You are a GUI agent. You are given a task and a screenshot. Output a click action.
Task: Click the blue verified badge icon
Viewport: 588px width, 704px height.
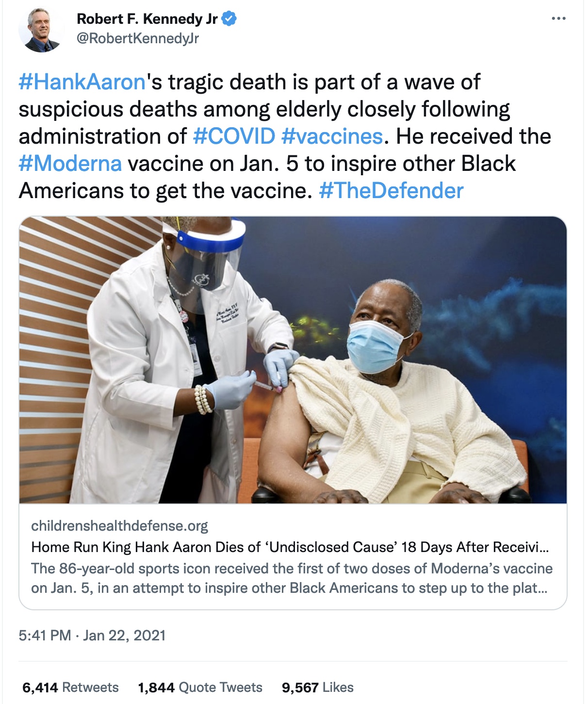coord(229,19)
